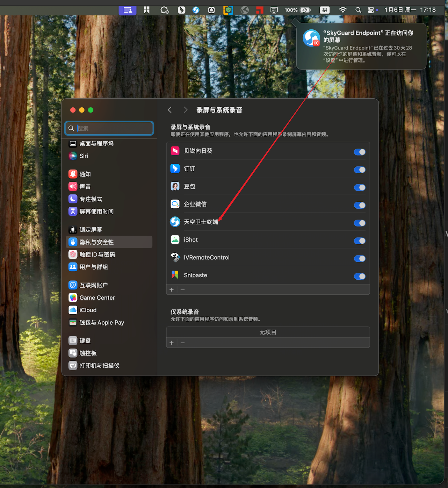Viewport: 448px width, 488px height.
Task: Open Control Center from menu bar
Action: point(371,10)
